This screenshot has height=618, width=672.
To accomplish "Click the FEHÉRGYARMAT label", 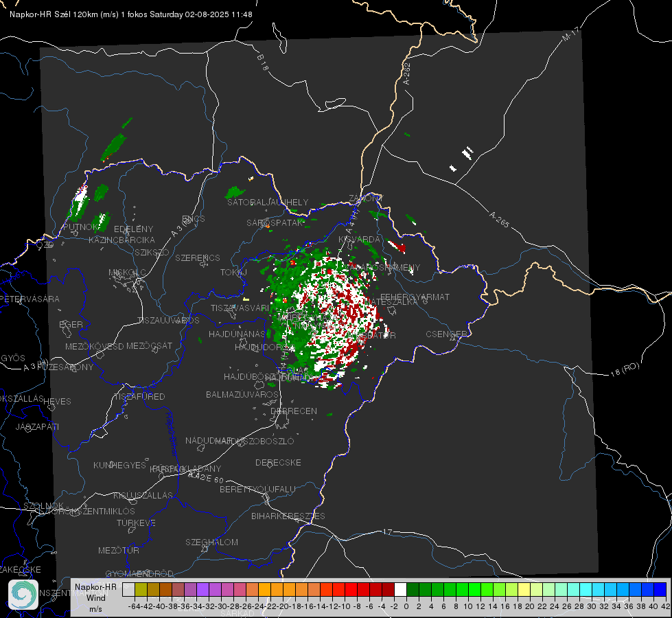I will pyautogui.click(x=415, y=297).
